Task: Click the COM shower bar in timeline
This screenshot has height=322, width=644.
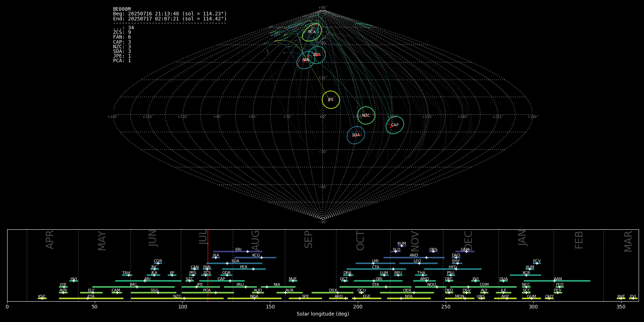Action: coord(483,287)
